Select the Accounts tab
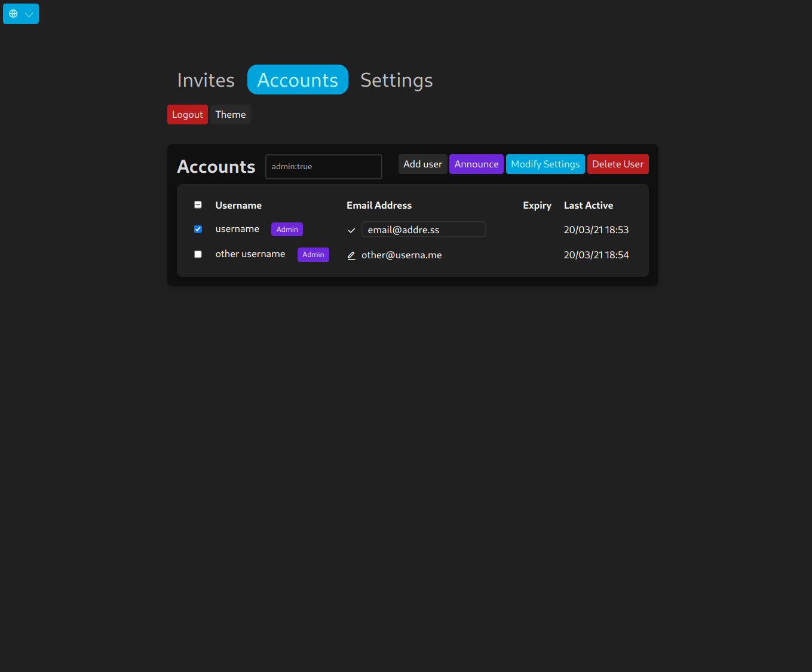 298,80
